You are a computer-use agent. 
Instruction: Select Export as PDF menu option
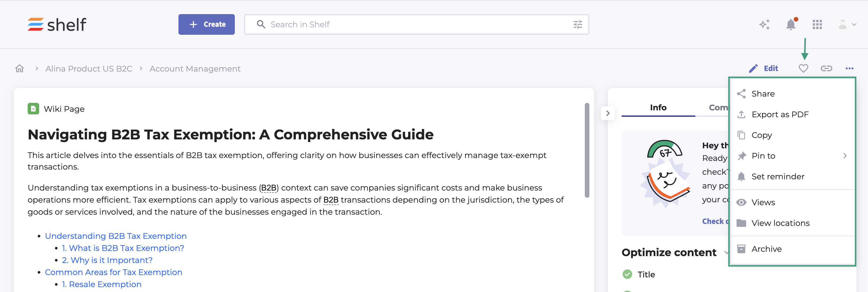780,114
